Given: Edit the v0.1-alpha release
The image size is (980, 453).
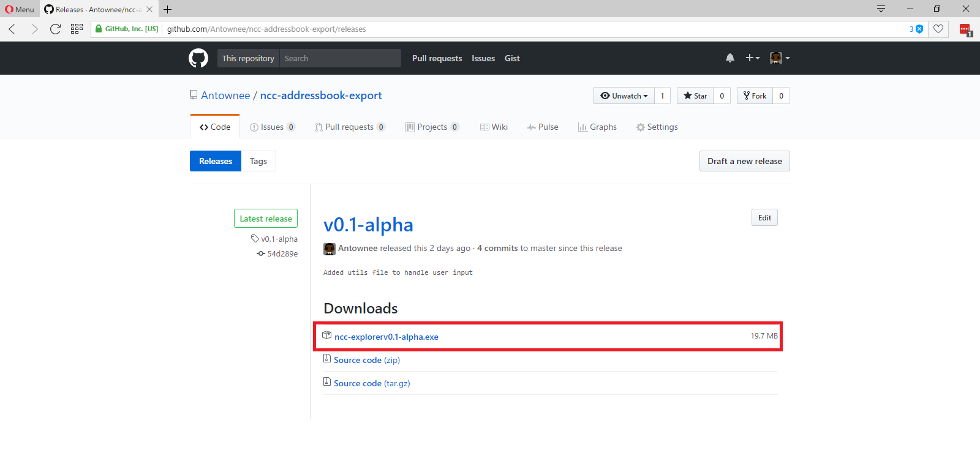Looking at the screenshot, I should [764, 217].
